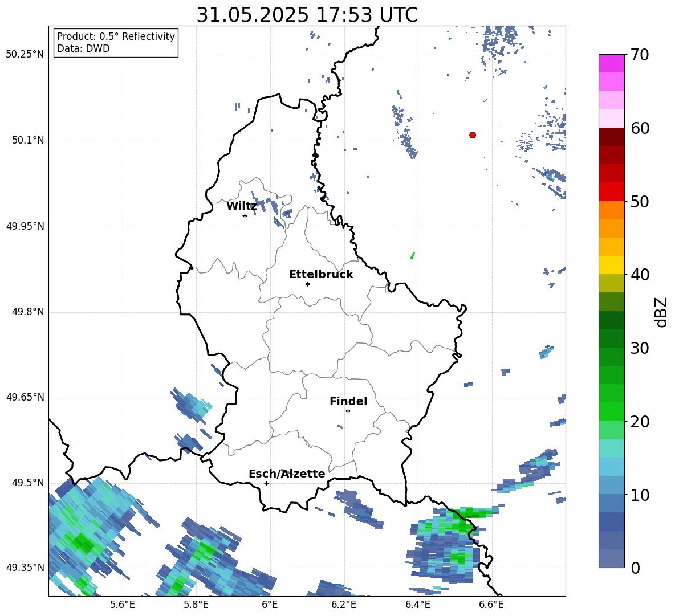Click the Esch/Alzette city label
The height and width of the screenshot is (616, 675).
click(x=287, y=474)
